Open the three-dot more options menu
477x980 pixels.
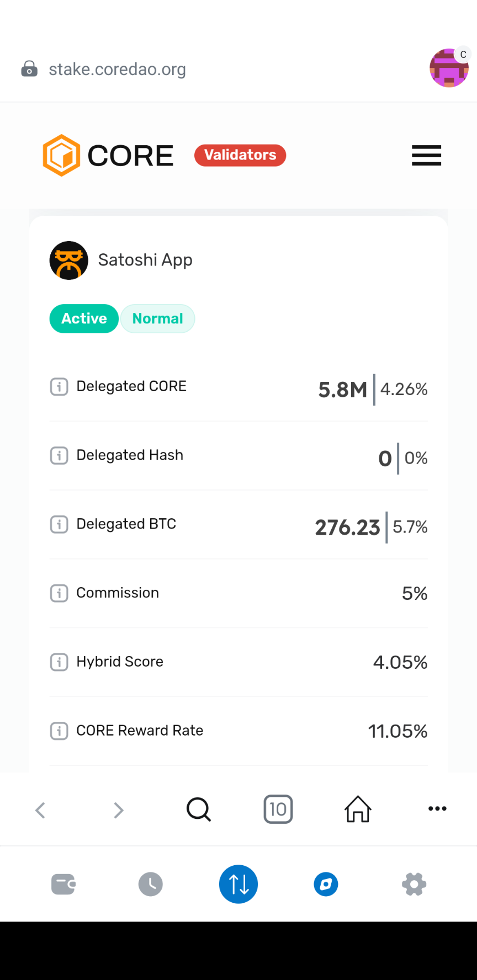tap(437, 809)
